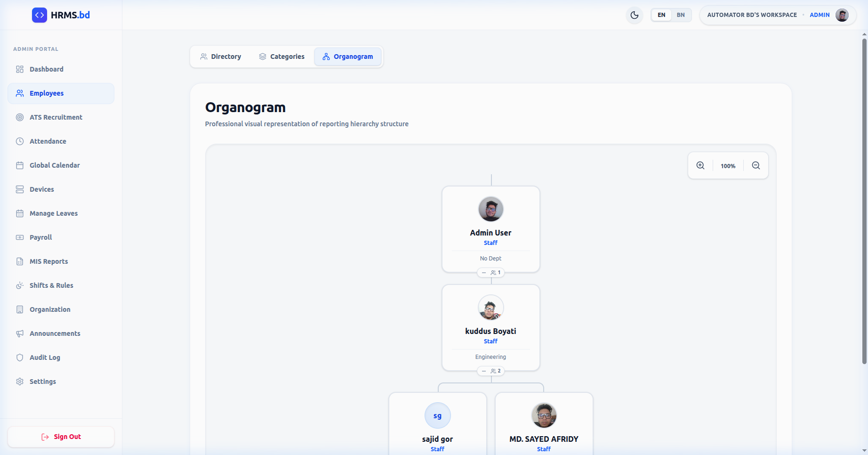Click the MD. SAYED AFRIDY name text
The width and height of the screenshot is (868, 455).
544,439
